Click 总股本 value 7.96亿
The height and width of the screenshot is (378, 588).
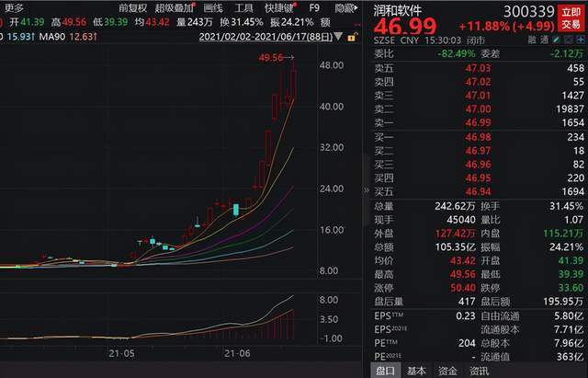(x=569, y=343)
